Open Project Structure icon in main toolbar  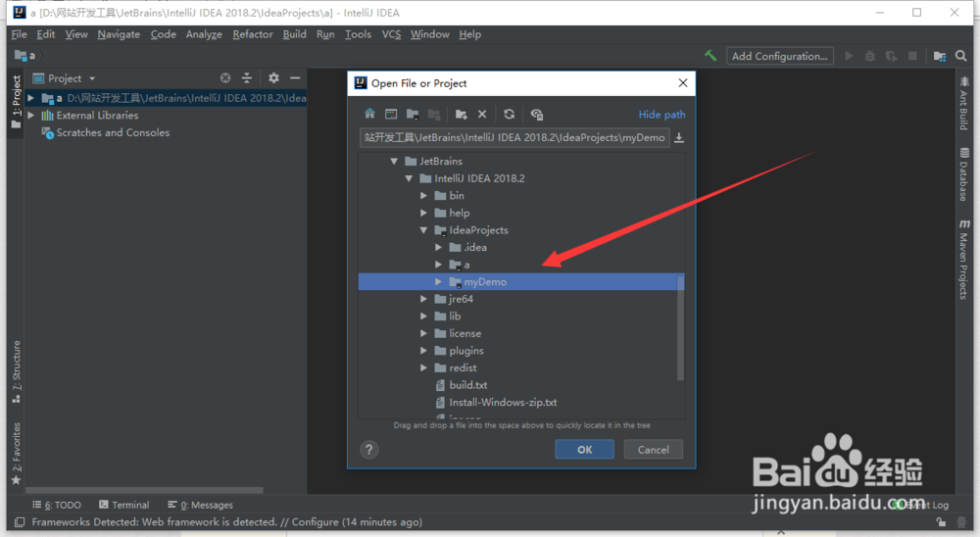point(940,56)
